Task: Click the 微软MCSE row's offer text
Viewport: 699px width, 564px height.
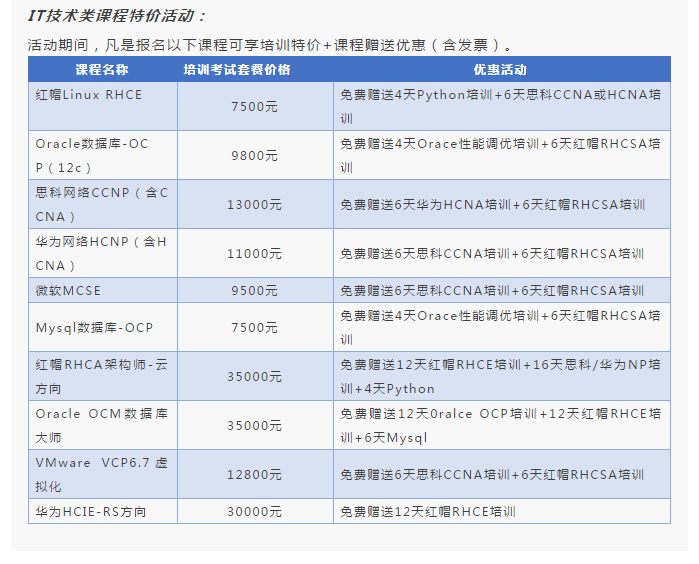Action: 493,291
